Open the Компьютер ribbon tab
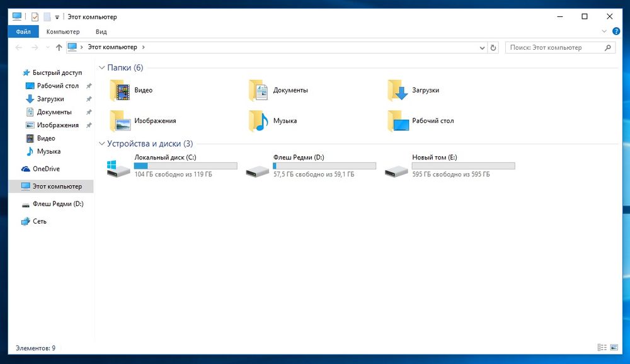The height and width of the screenshot is (364, 630). tap(63, 31)
